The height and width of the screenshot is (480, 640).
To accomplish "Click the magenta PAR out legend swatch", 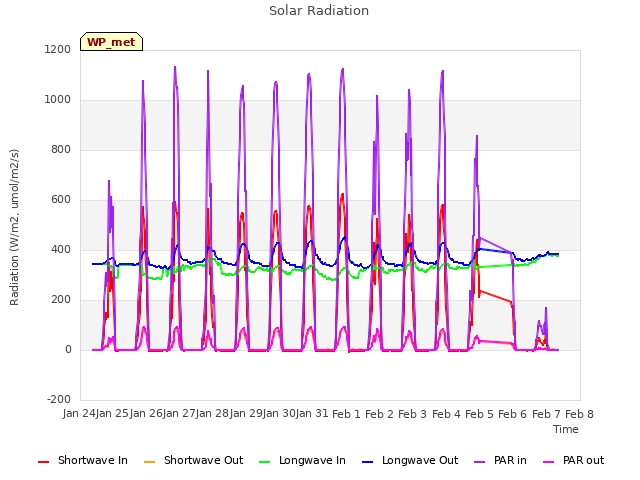I will (x=549, y=462).
